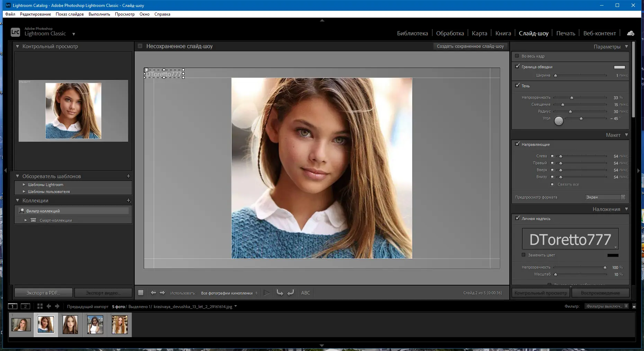
Task: Select the second filmstrip thumbnail
Action: click(46, 324)
